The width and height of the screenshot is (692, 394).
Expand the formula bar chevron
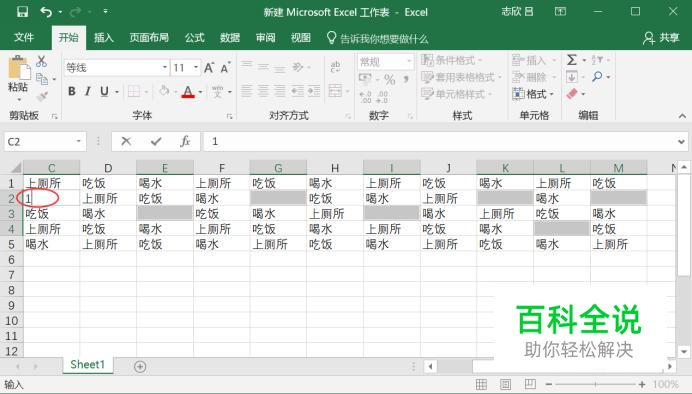click(681, 142)
